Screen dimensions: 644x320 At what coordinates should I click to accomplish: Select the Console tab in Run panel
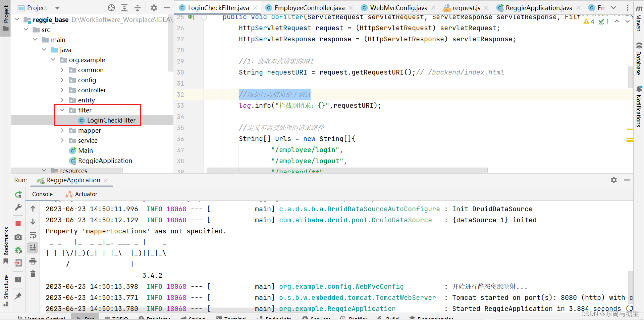[x=42, y=194]
